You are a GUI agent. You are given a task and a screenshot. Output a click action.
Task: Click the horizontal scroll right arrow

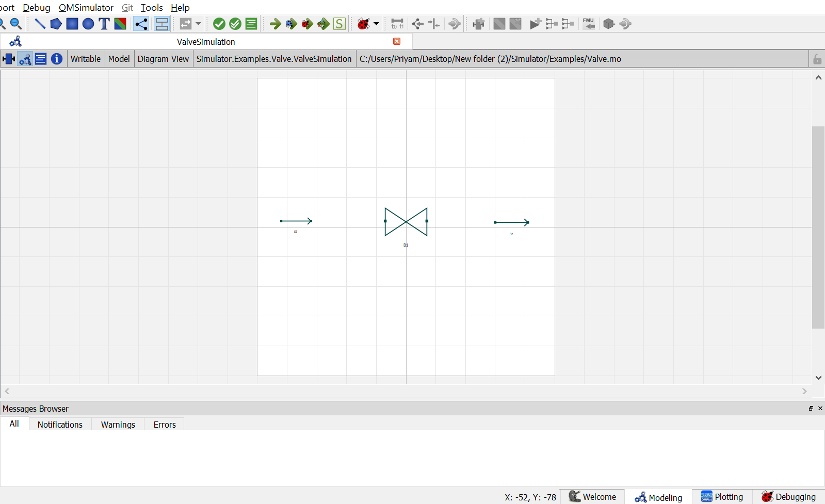pyautogui.click(x=804, y=392)
